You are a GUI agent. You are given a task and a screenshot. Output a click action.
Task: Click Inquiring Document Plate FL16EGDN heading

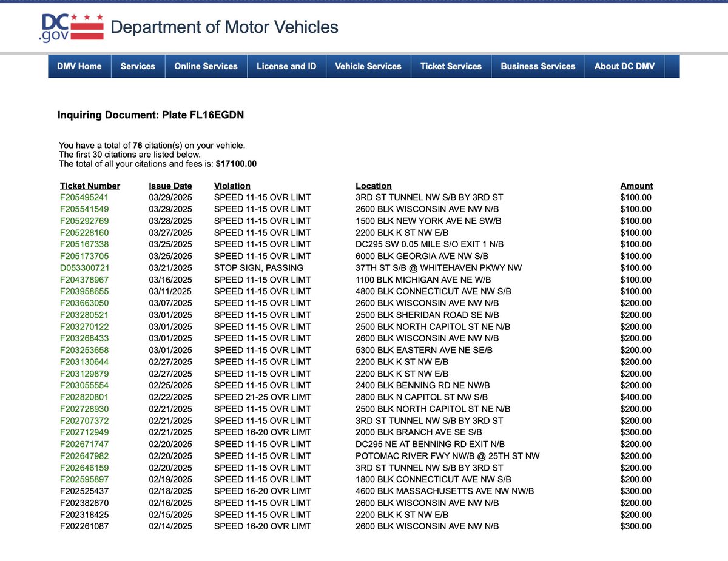coord(151,115)
